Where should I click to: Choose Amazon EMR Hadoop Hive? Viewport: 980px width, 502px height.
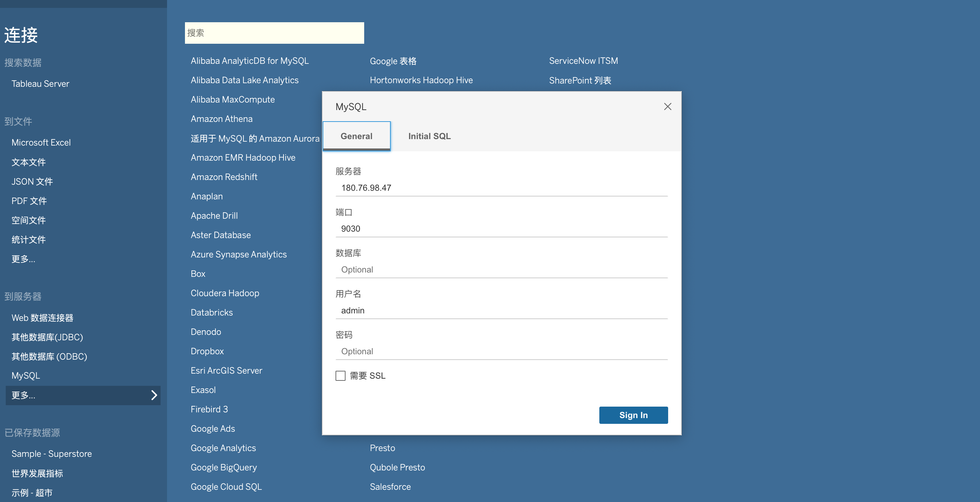tap(243, 157)
